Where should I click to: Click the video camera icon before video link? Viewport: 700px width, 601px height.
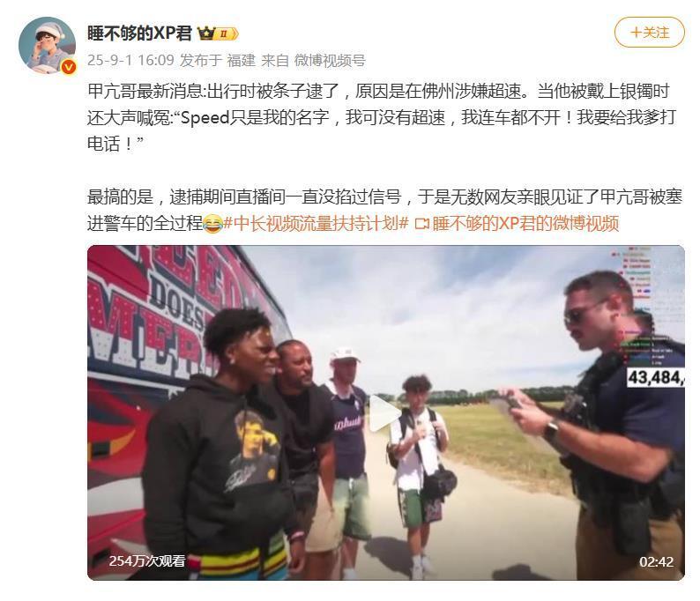(x=421, y=223)
